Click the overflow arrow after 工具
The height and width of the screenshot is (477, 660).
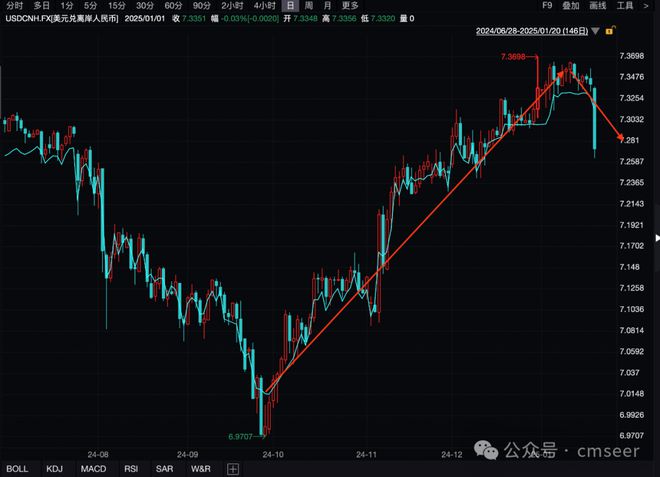point(646,5)
